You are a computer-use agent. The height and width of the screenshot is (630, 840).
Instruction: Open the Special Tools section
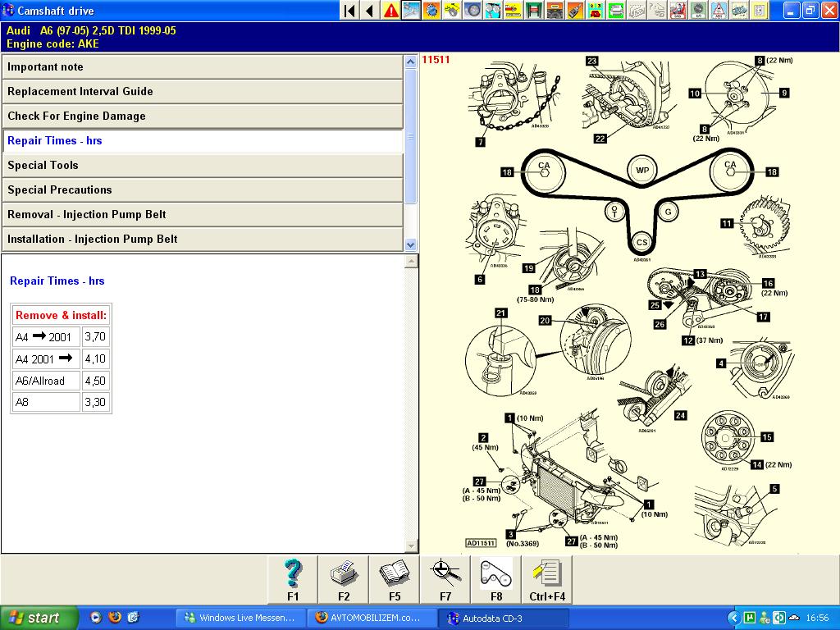pyautogui.click(x=203, y=166)
